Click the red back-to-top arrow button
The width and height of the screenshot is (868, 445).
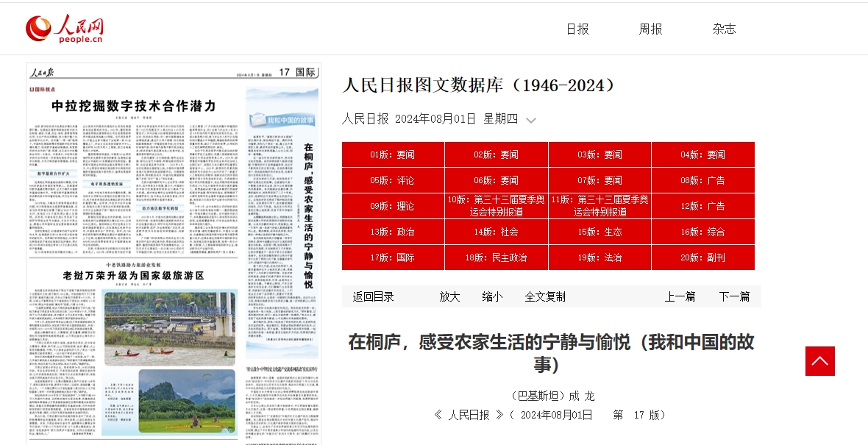[x=820, y=361]
